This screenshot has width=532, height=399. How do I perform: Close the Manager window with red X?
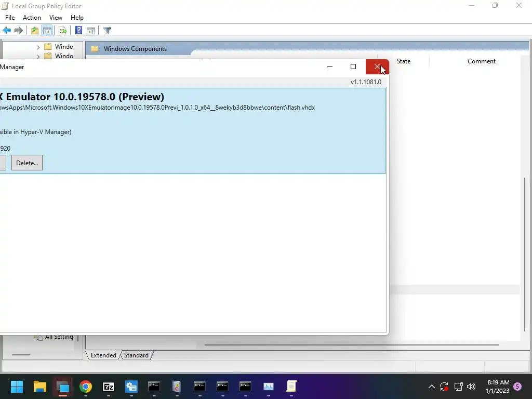tap(377, 66)
